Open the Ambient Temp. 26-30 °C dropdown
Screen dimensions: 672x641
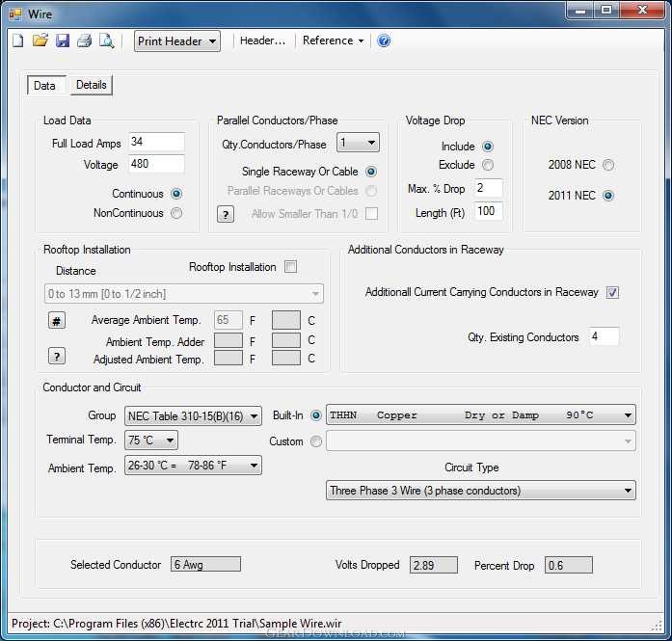coord(193,466)
